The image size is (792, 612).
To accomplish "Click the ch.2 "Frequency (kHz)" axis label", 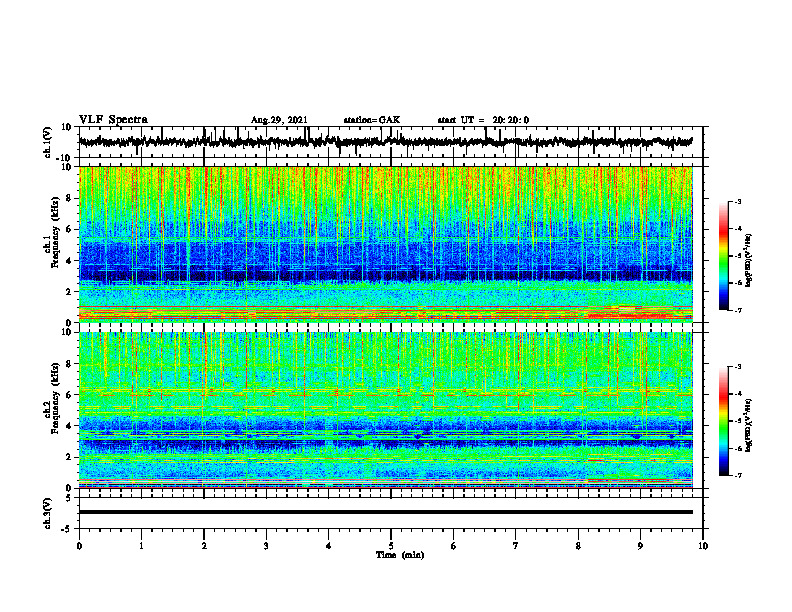I will click(55, 397).
